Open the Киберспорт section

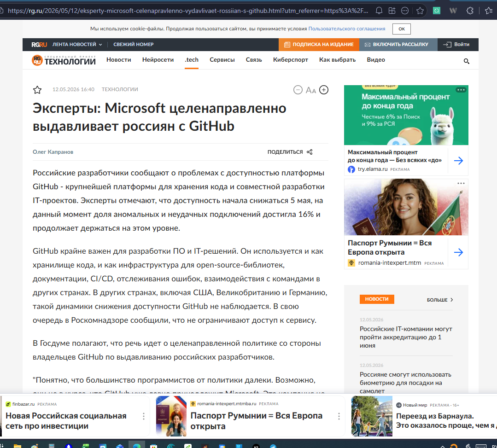(290, 60)
